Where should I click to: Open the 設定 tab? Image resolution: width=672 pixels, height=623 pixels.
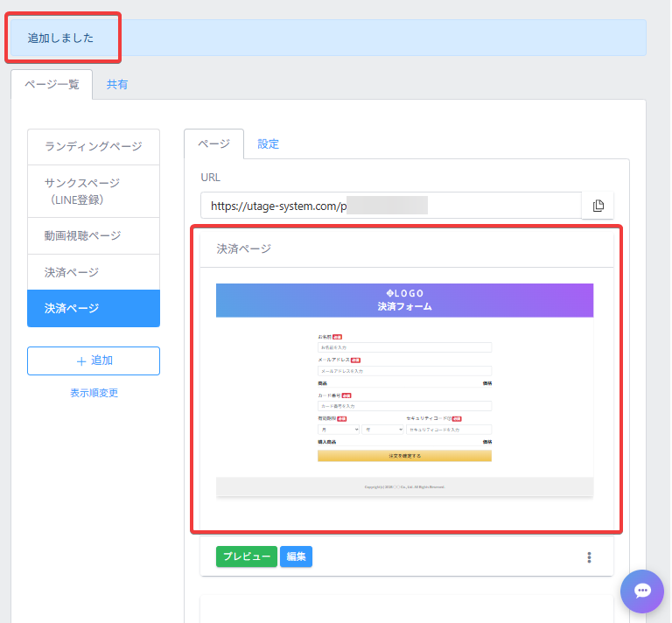268,143
